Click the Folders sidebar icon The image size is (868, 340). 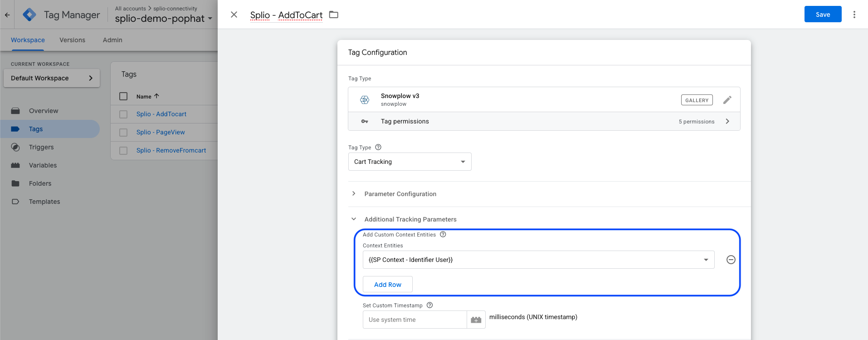(x=15, y=183)
